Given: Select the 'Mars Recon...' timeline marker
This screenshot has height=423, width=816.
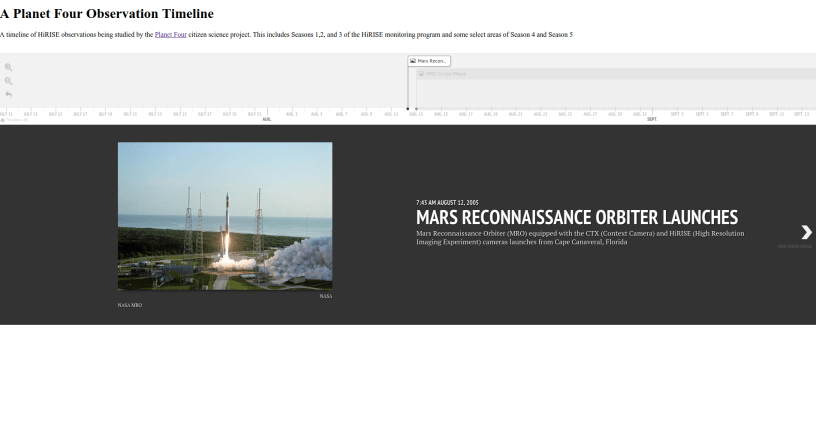Looking at the screenshot, I should point(430,61).
